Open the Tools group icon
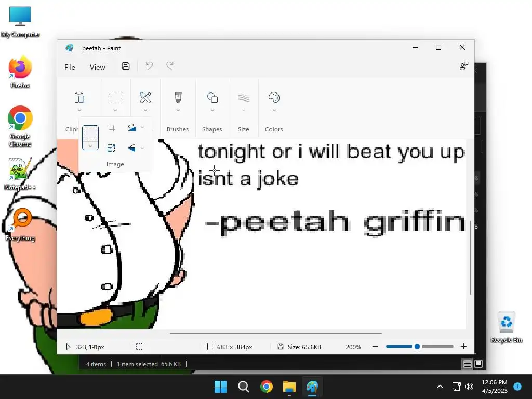Image resolution: width=532 pixels, height=399 pixels. click(x=145, y=98)
